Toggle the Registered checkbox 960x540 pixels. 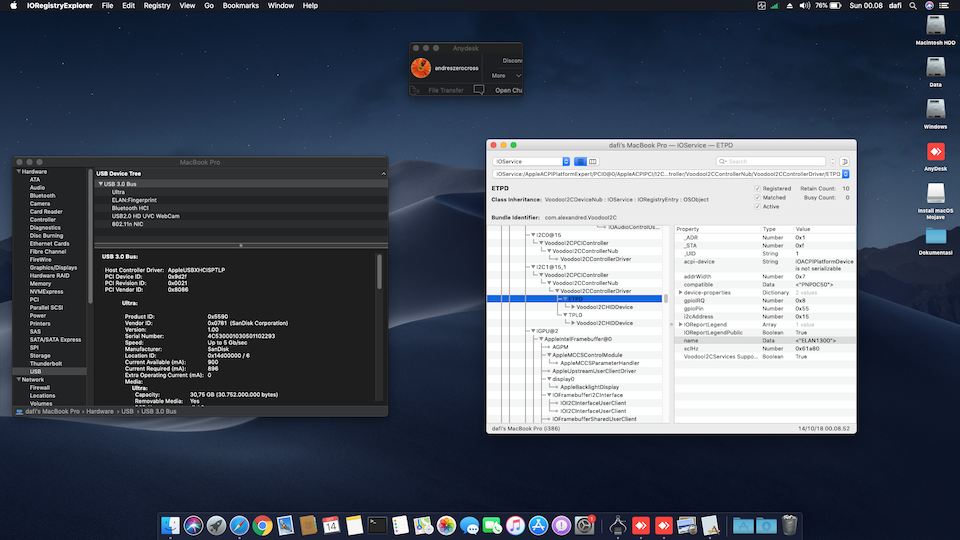(757, 188)
